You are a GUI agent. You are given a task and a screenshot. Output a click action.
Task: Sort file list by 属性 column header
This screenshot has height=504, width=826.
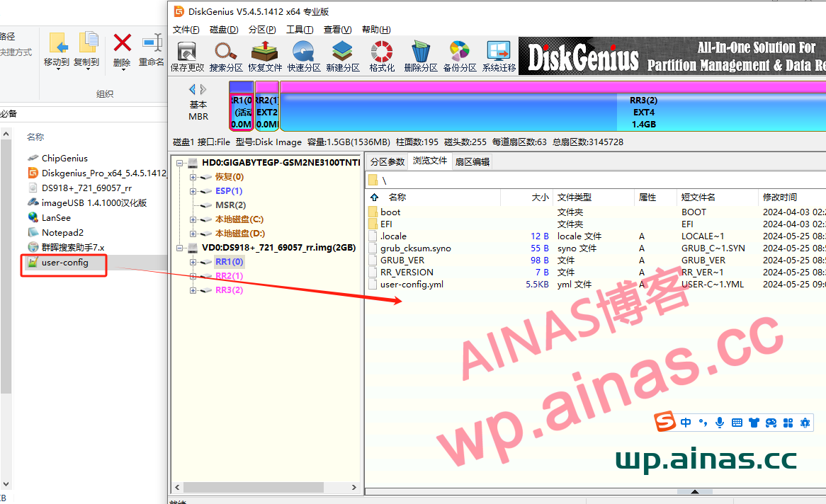[x=647, y=197]
